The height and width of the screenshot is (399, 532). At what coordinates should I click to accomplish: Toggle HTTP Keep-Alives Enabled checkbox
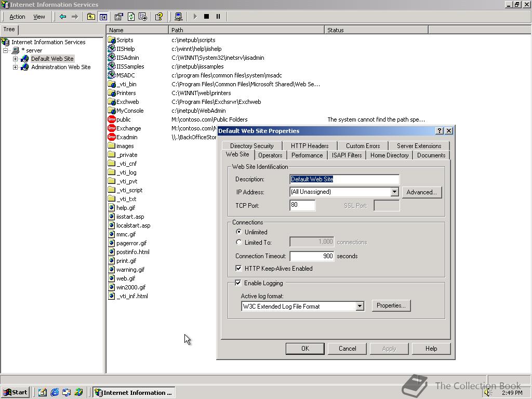coord(239,269)
